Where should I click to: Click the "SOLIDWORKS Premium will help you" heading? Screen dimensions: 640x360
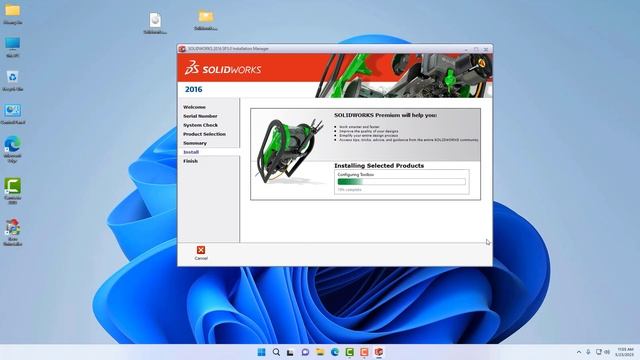385,115
